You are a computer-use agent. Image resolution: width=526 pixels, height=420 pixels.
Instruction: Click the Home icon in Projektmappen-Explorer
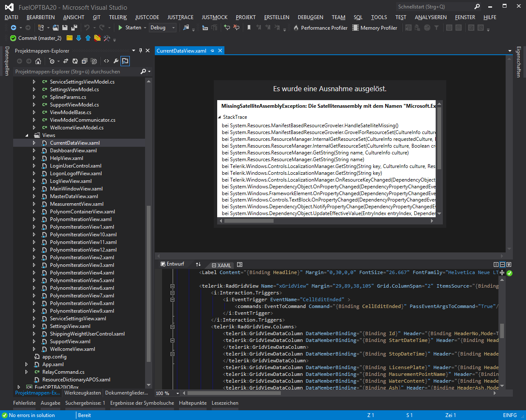[x=38, y=61]
